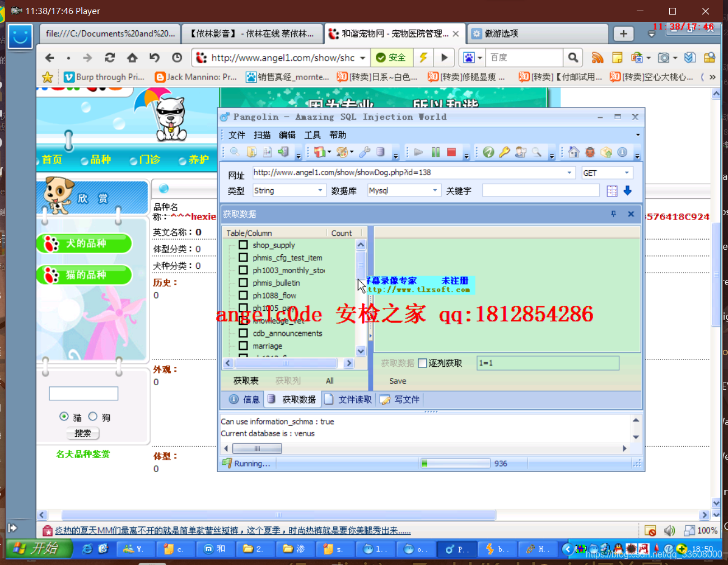Click the green exit door icon in Pangolin toolbar

283,152
